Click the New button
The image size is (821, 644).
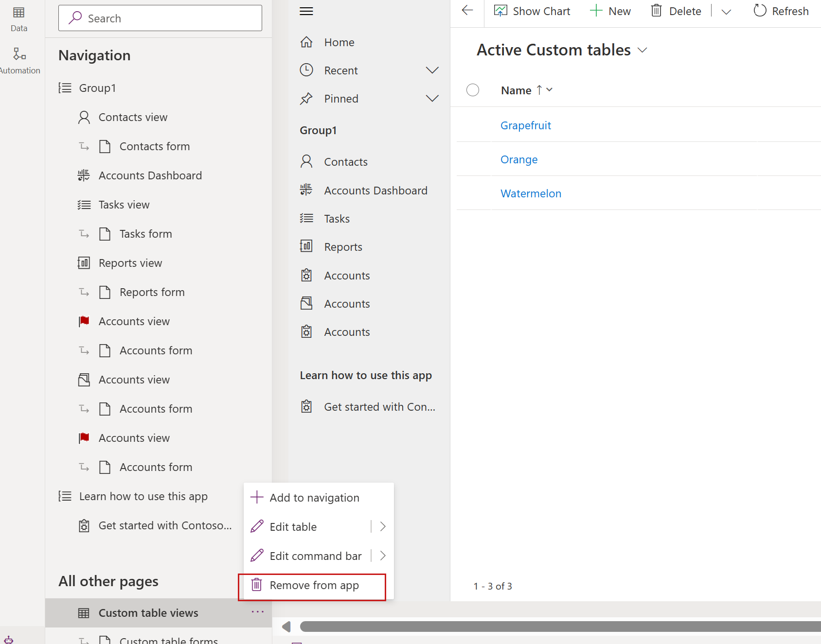(x=610, y=11)
